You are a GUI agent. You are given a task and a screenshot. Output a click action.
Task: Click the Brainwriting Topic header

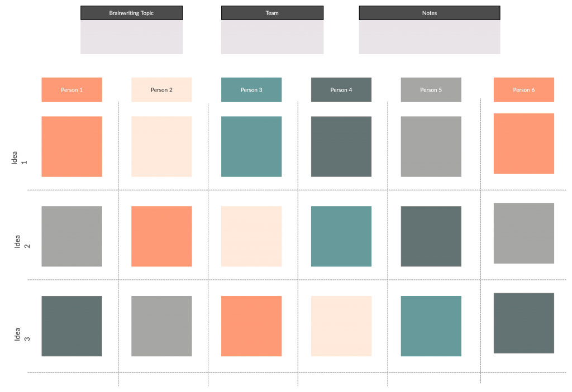(132, 13)
